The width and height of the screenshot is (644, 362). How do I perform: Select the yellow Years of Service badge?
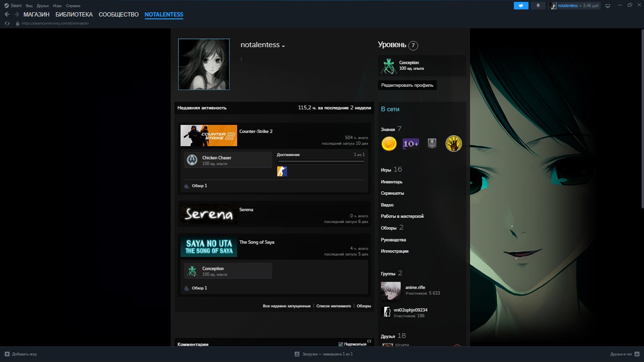click(x=388, y=144)
